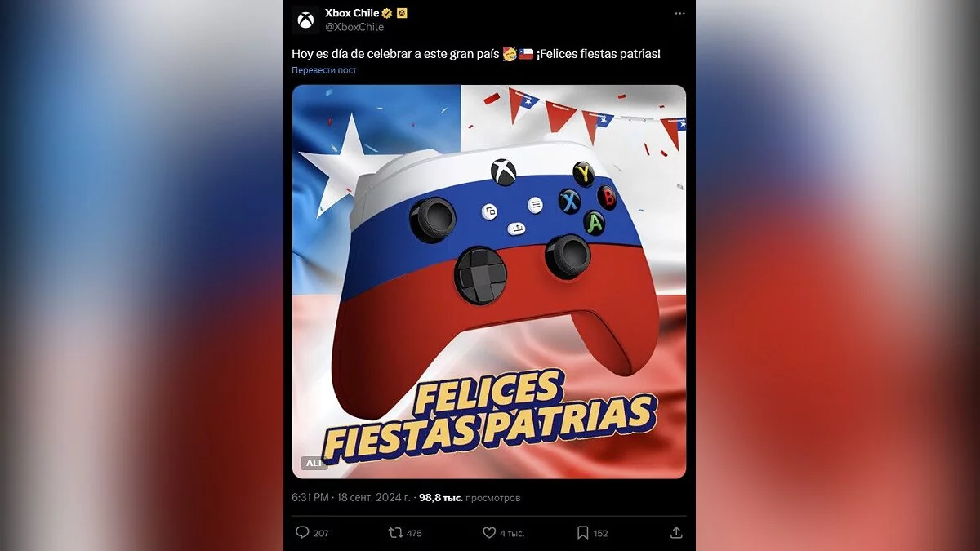Click the 152 bookmarks count
Viewport: 980px width, 551px height.
coord(600,533)
